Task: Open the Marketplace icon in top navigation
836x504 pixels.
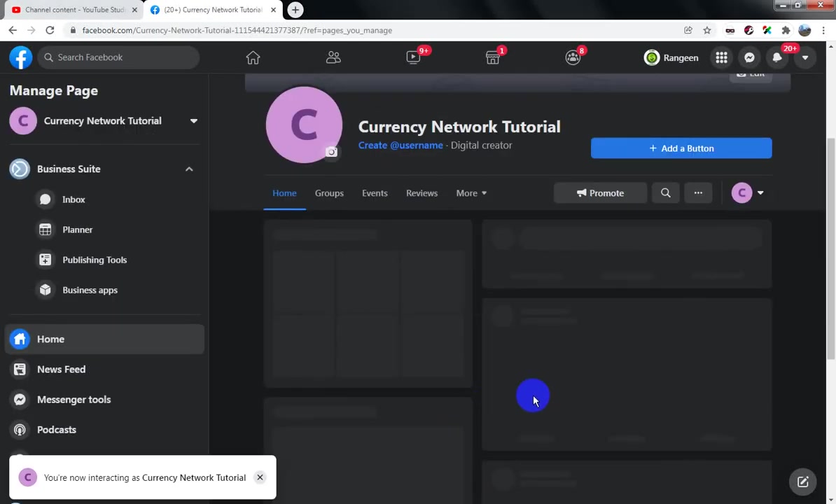Action: pos(493,57)
